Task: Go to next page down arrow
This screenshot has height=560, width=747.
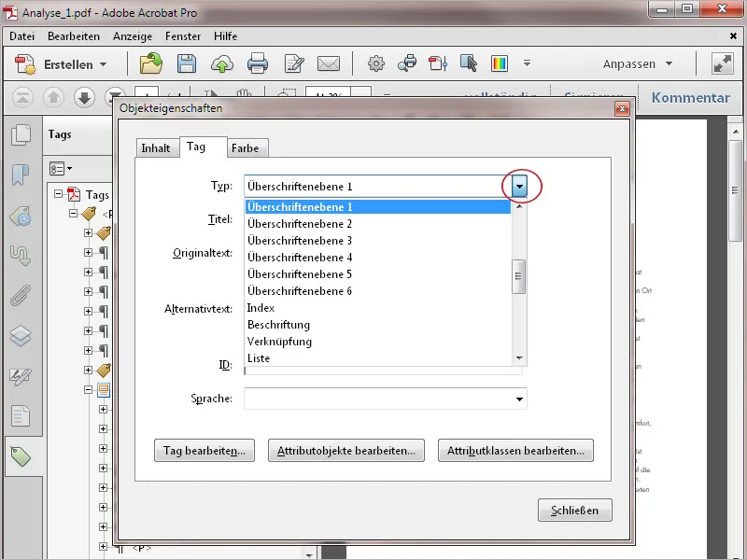Action: (x=84, y=98)
